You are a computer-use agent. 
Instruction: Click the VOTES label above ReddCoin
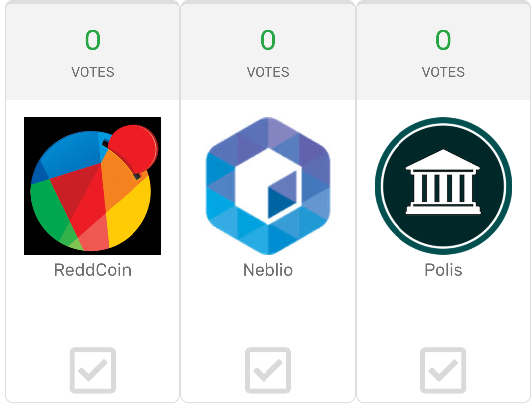pos(93,72)
